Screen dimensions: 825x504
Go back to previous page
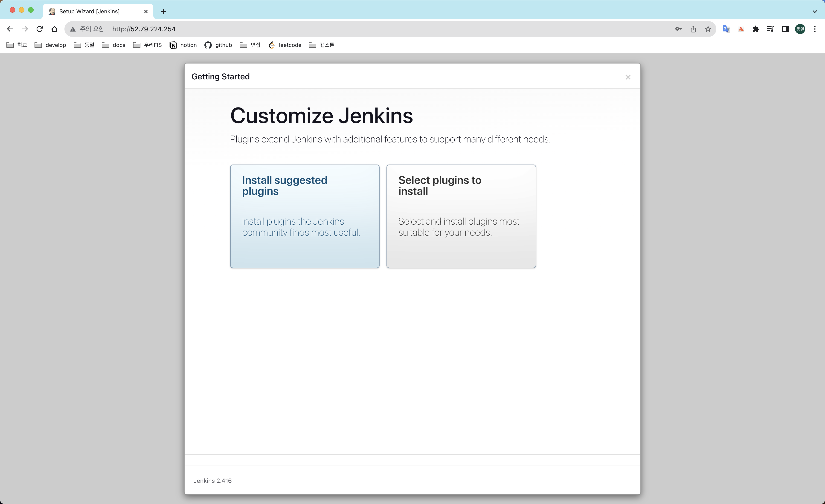tap(10, 29)
